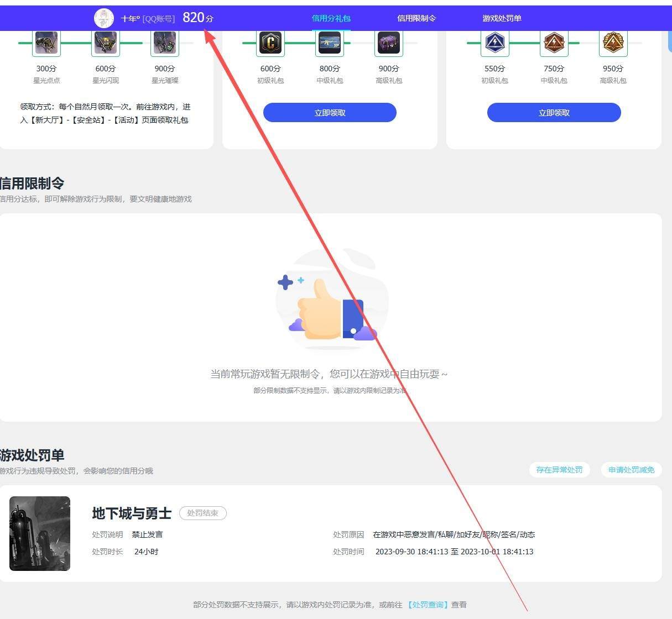
Task: Select the 300分 星光点点 reward icon
Action: point(46,43)
